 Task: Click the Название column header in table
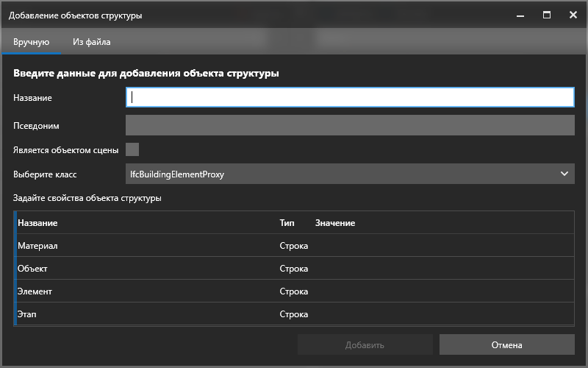coord(37,223)
